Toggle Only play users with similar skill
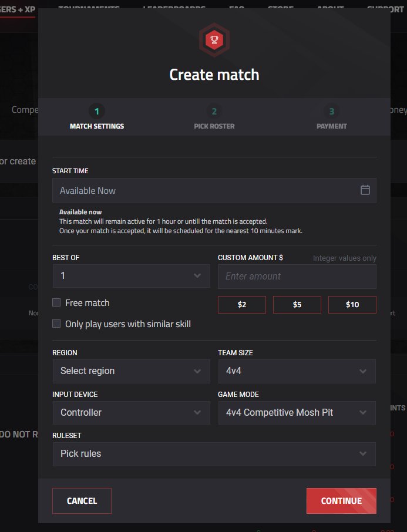This screenshot has width=407, height=532. [56, 324]
